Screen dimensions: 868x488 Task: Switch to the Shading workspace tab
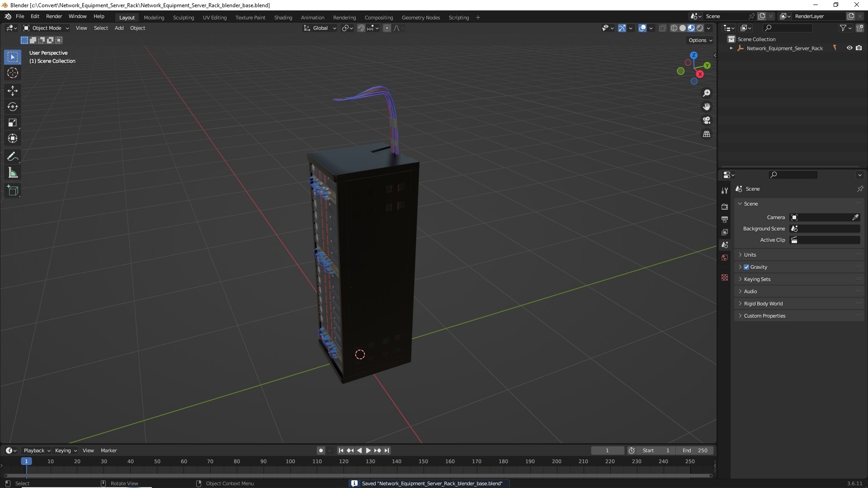pos(283,18)
